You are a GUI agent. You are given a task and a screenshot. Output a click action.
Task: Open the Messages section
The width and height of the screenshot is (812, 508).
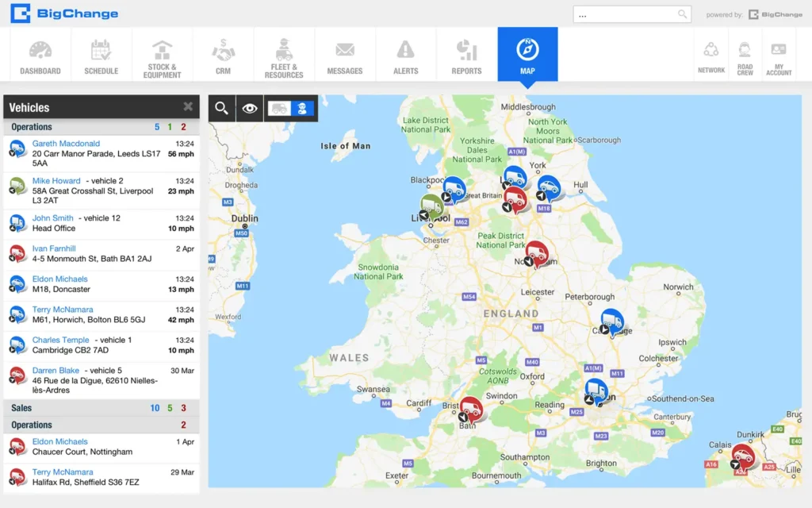[x=345, y=56]
